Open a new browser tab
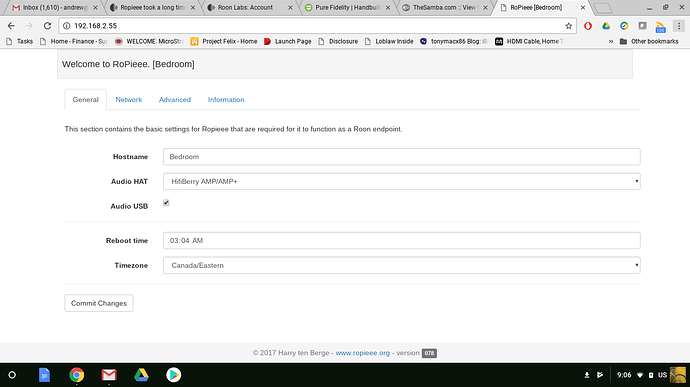This screenshot has height=387, width=690. click(x=603, y=8)
